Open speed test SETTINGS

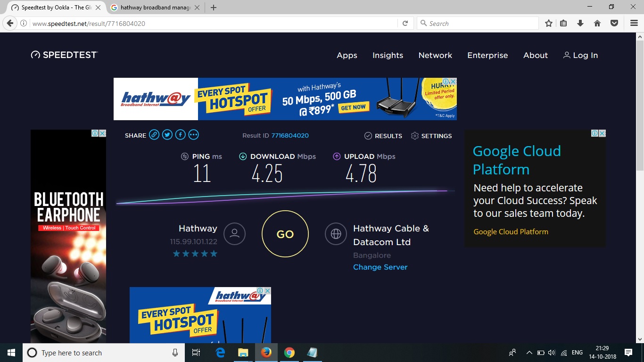431,136
